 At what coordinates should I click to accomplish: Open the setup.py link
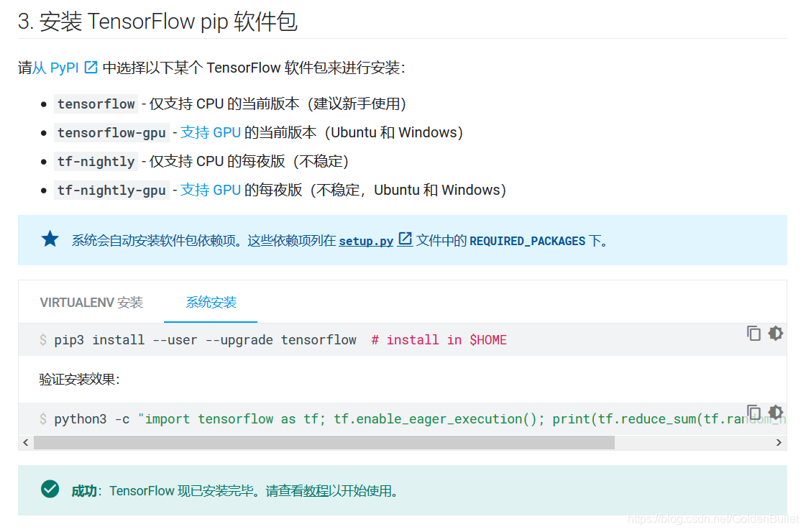click(366, 241)
